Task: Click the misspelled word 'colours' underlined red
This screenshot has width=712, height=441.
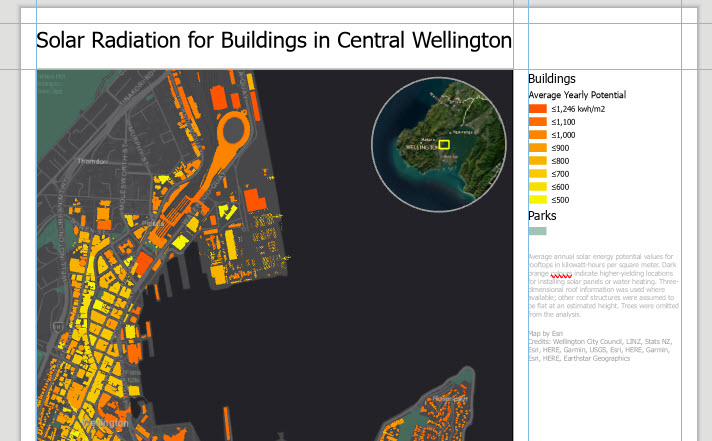Action: tap(561, 273)
